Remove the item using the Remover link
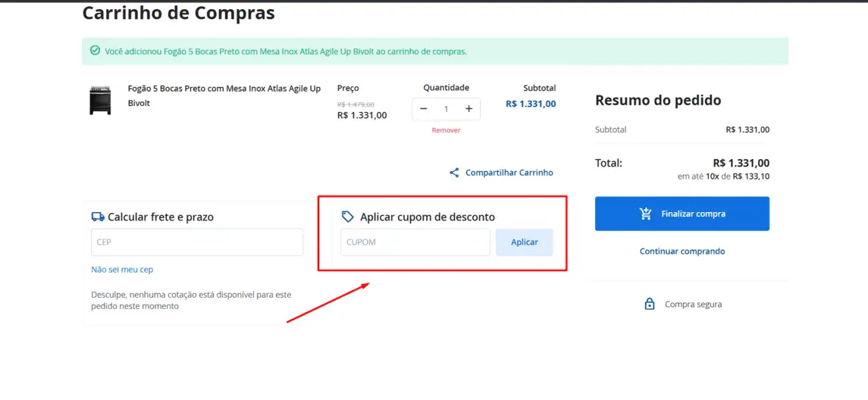Screen dimensions: 868x400 point(447,130)
